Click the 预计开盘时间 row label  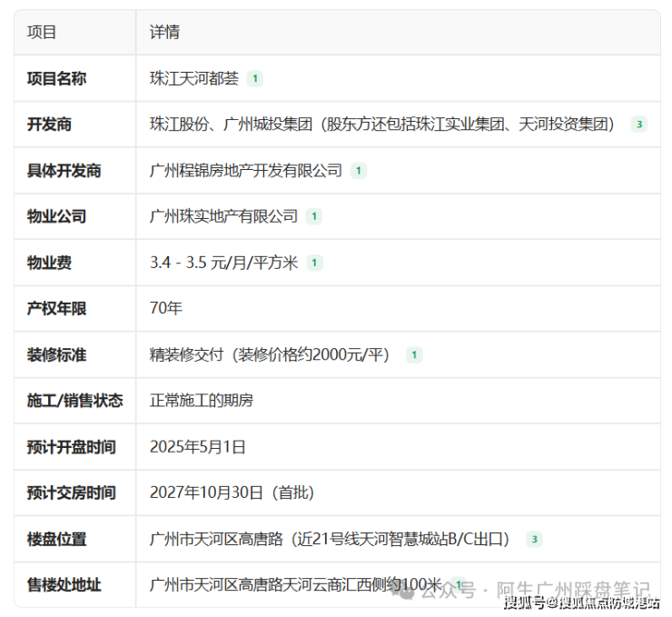tap(72, 447)
